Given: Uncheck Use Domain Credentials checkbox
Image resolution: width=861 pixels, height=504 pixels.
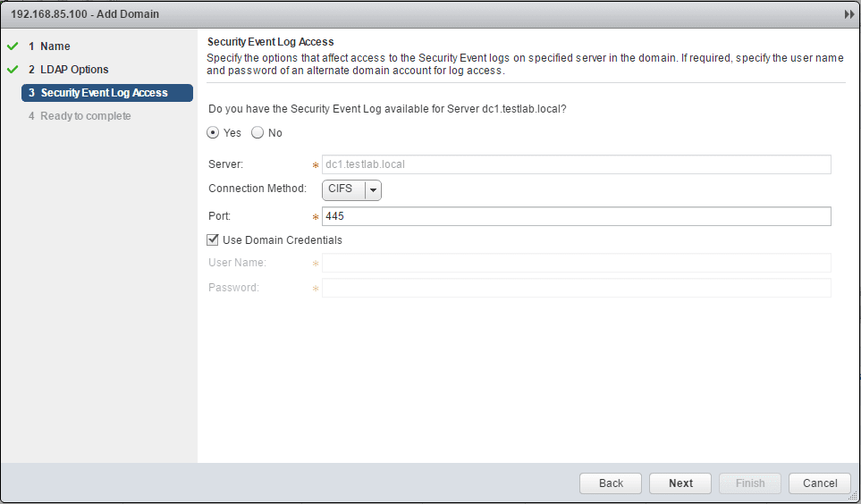Looking at the screenshot, I should [213, 240].
